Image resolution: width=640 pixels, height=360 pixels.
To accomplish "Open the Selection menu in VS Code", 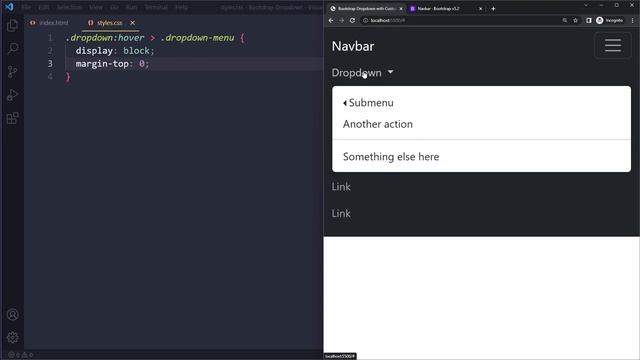I will point(69,7).
